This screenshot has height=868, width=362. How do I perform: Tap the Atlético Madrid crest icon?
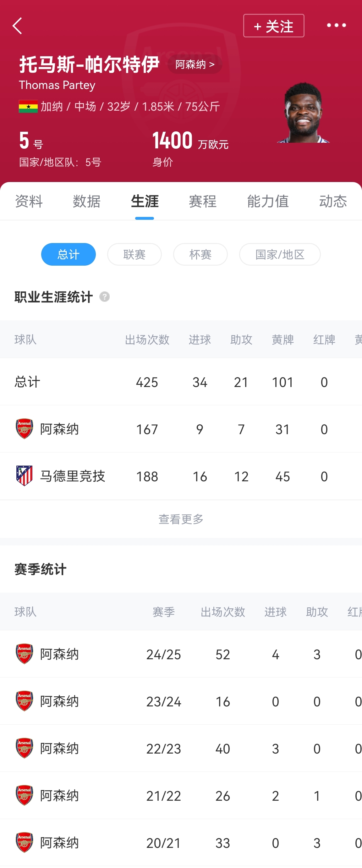24,476
